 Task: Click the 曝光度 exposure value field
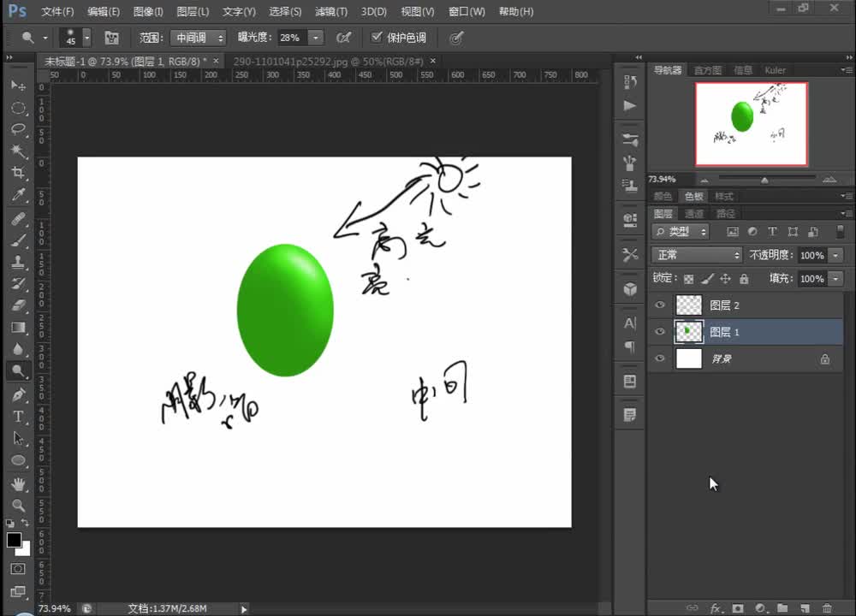point(291,38)
